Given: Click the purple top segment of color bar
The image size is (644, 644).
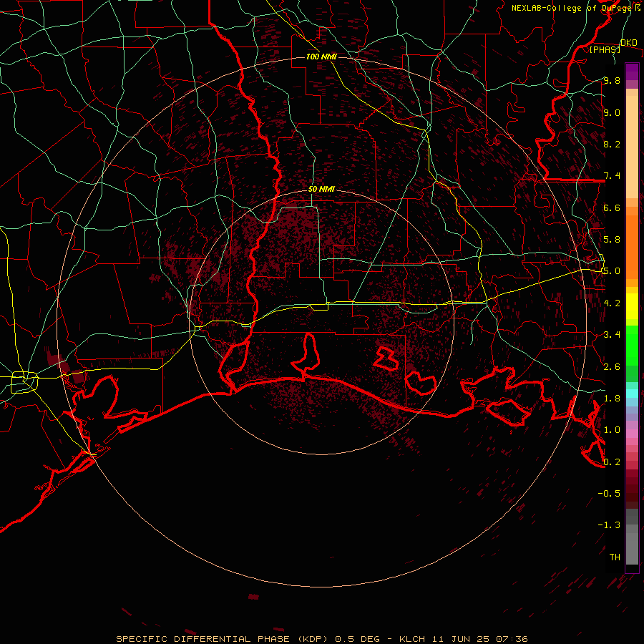Looking at the screenshot, I should 632,72.
